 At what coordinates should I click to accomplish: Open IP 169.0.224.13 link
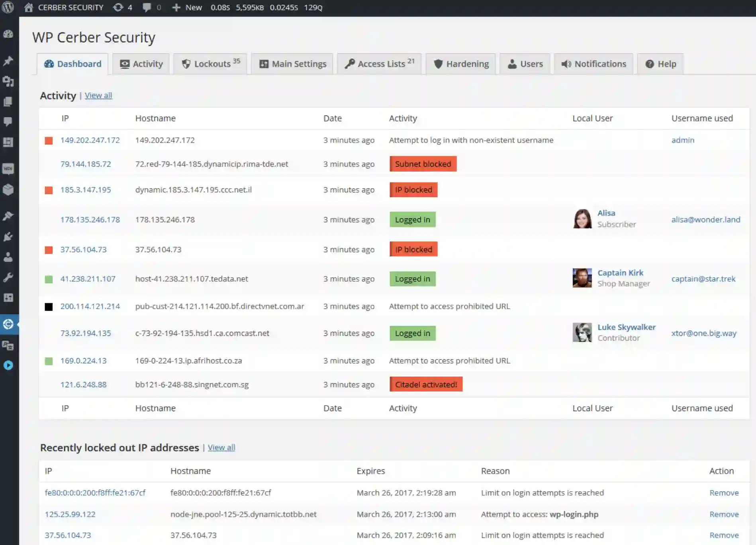83,361
